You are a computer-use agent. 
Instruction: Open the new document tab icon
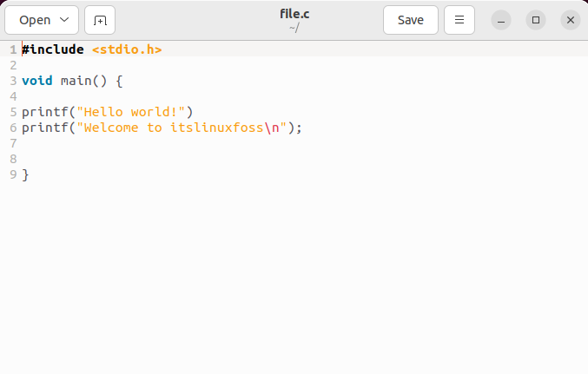[100, 20]
